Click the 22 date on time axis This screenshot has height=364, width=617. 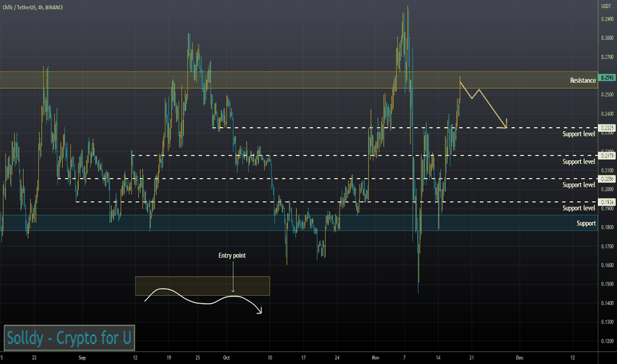pyautogui.click(x=34, y=357)
